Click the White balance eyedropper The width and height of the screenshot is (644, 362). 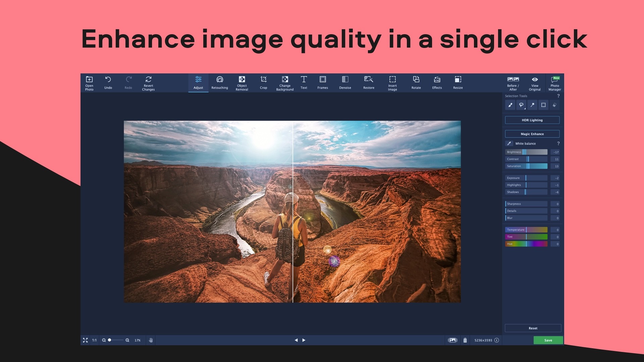click(508, 143)
